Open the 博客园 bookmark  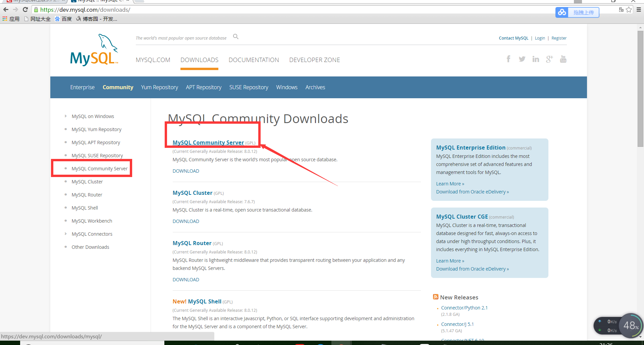coord(97,19)
